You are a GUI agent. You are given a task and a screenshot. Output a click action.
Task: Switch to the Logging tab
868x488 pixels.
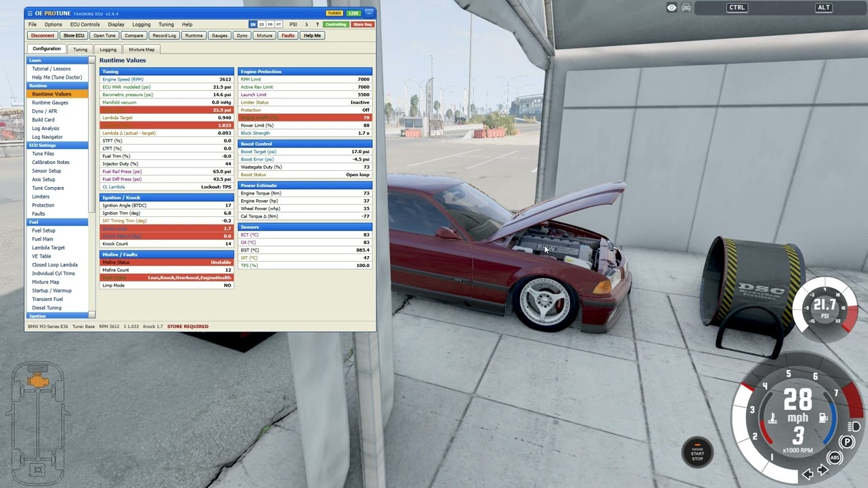108,49
